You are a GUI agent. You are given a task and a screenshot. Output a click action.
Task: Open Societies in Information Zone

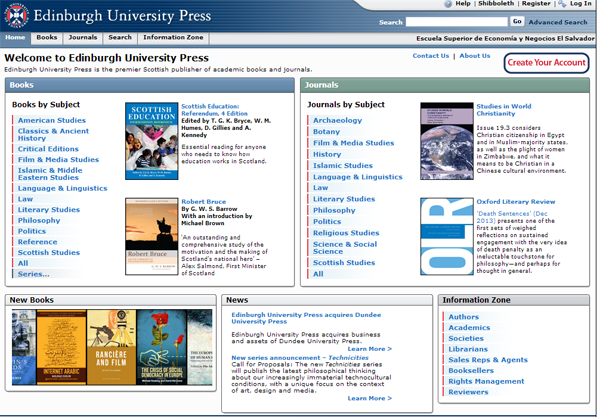tap(466, 339)
